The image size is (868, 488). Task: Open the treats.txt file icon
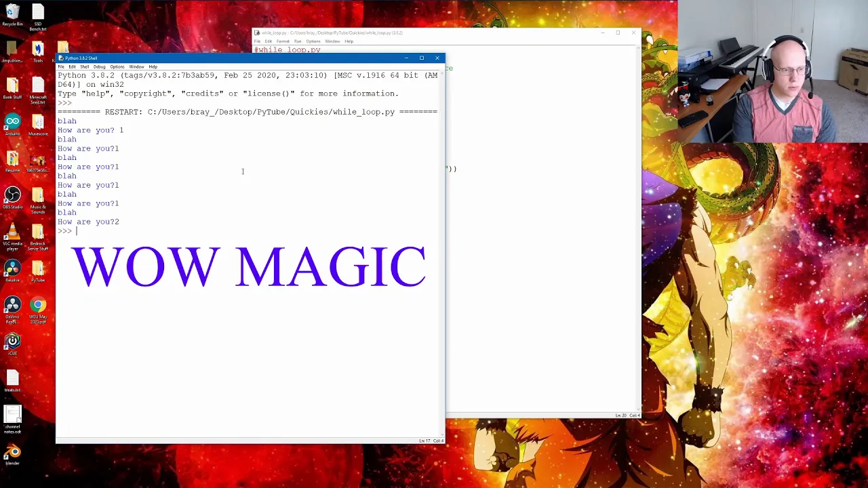click(x=12, y=380)
